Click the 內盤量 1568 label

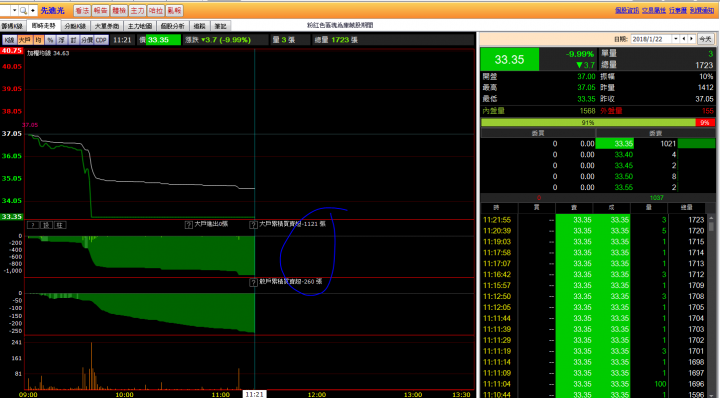click(539, 111)
